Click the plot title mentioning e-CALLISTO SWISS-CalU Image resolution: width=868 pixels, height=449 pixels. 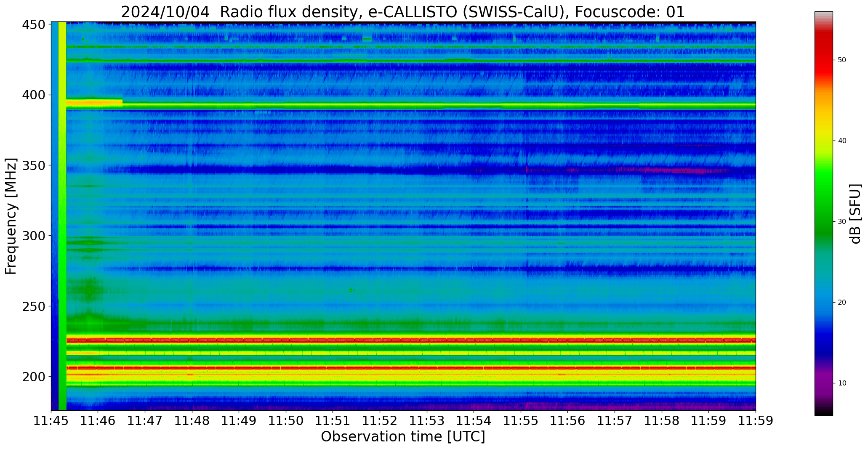coord(403,12)
